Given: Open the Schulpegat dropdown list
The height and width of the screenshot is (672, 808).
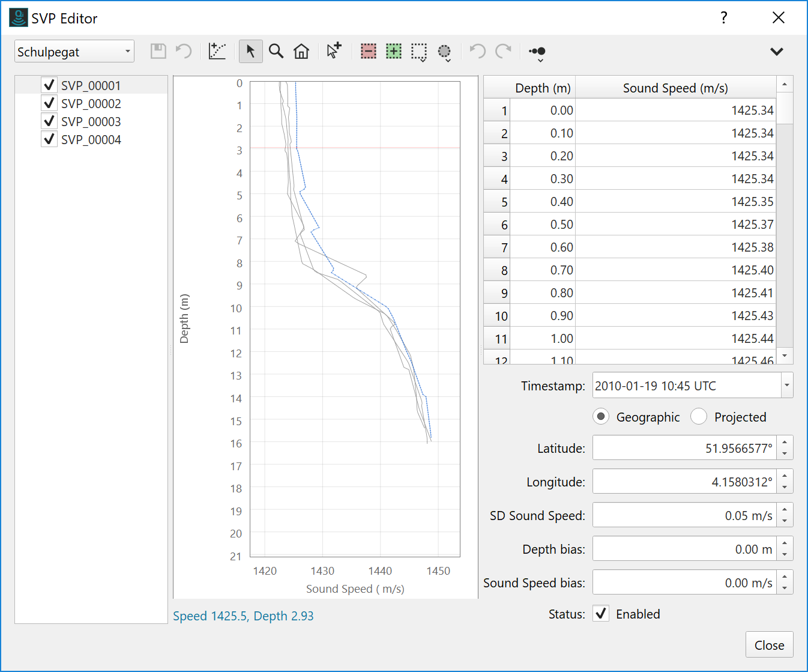Looking at the screenshot, I should click(74, 52).
